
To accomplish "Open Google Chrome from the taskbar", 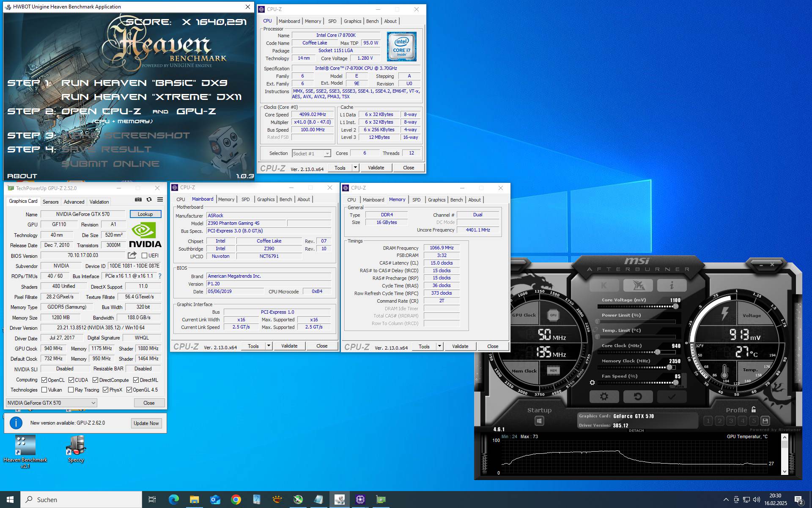I will (236, 500).
